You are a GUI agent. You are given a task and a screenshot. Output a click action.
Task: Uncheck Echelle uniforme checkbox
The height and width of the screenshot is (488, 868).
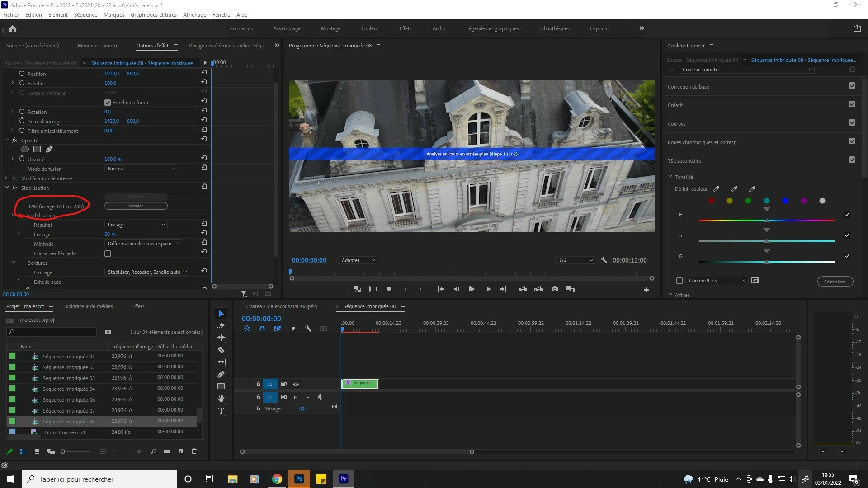coord(108,103)
